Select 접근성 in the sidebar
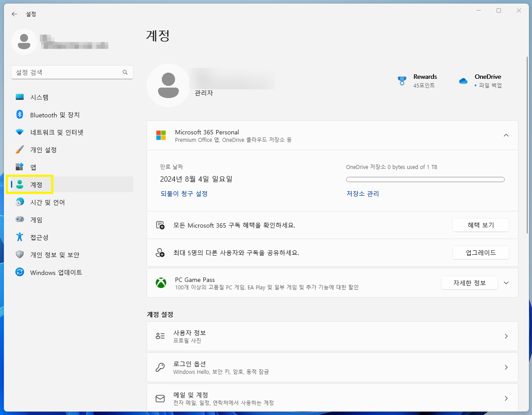This screenshot has height=415, width=532. [72, 237]
